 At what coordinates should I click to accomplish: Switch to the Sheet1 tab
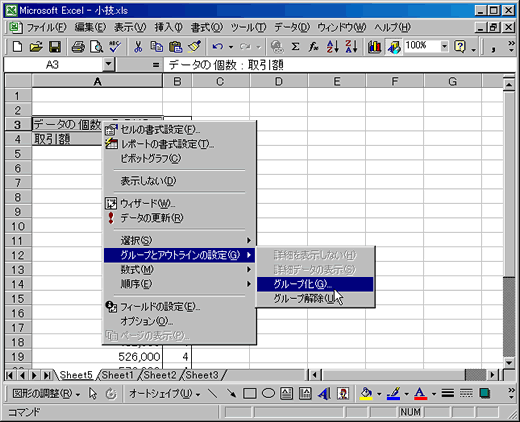pos(117,375)
